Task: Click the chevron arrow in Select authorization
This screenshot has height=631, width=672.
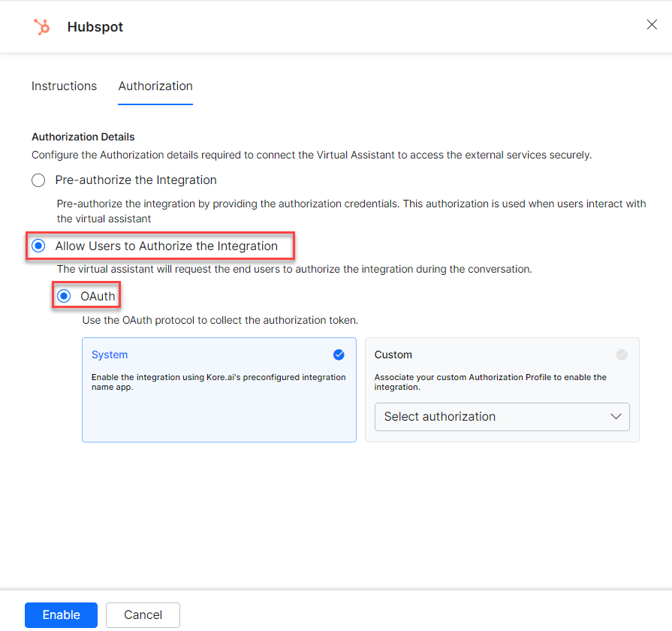Action: 616,417
